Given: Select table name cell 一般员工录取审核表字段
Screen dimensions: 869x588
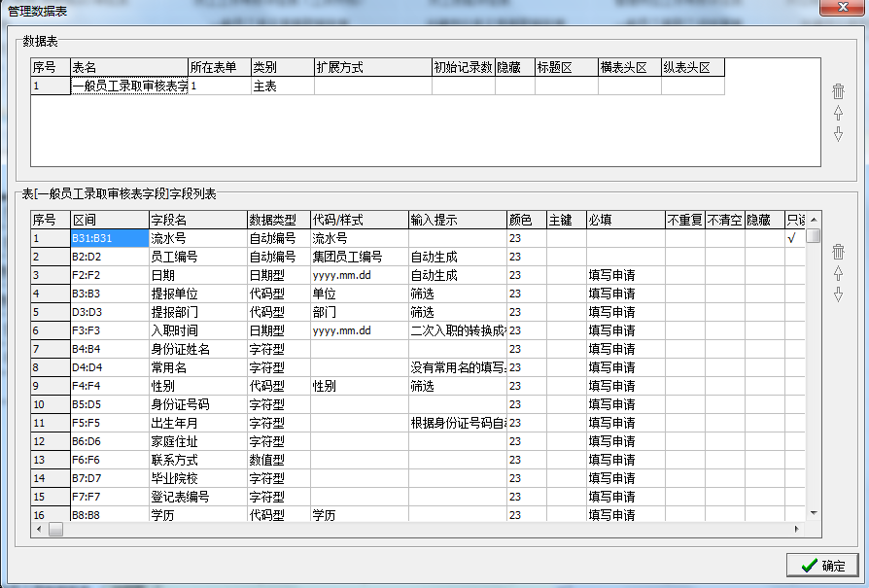Looking at the screenshot, I should pyautogui.click(x=129, y=86).
